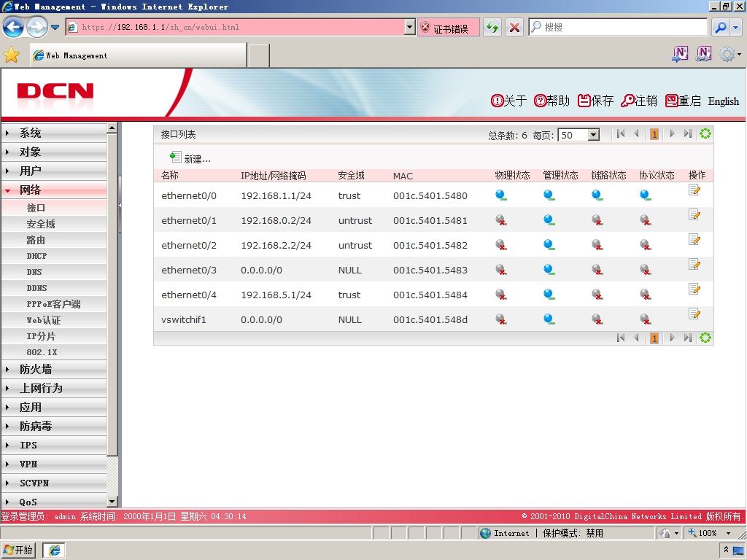This screenshot has height=560, width=747.
Task: Edit the ethernet0/0 interface entry
Action: pos(694,190)
